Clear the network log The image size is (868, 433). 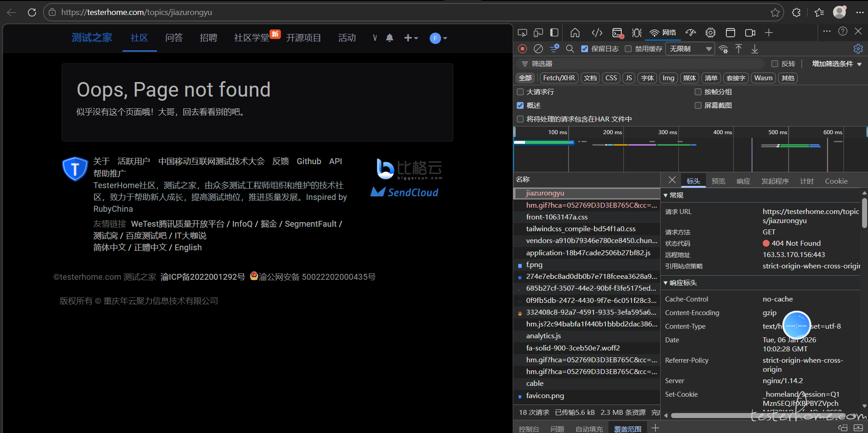(538, 49)
